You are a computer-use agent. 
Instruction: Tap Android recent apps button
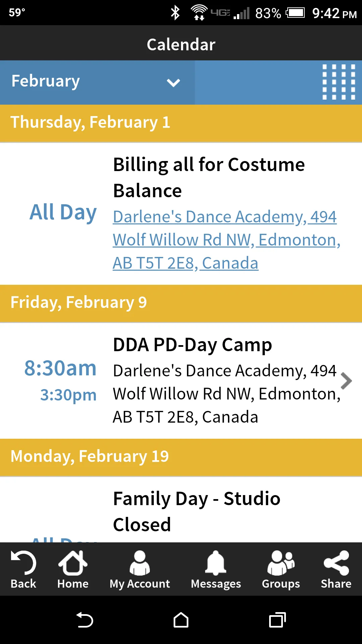click(278, 620)
